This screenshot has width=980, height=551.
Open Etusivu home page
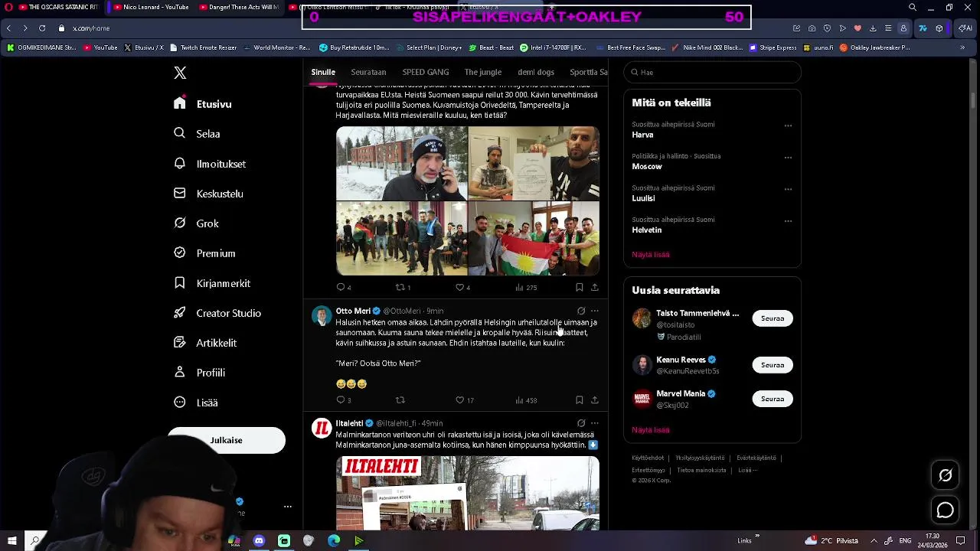tap(203, 104)
